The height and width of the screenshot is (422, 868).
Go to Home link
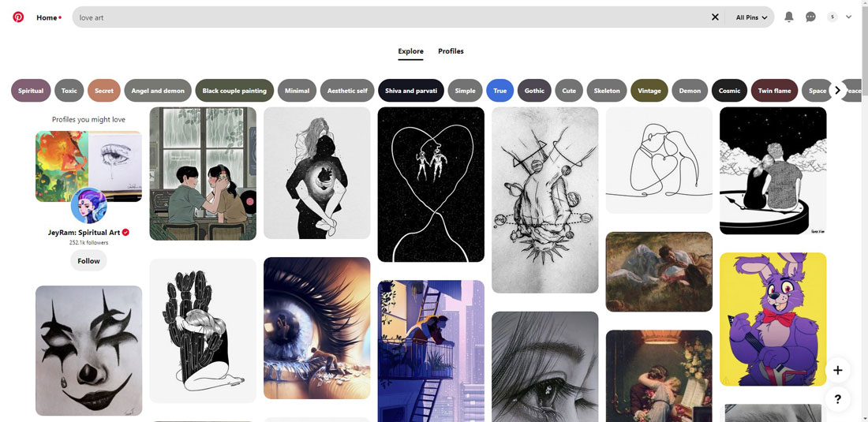47,17
